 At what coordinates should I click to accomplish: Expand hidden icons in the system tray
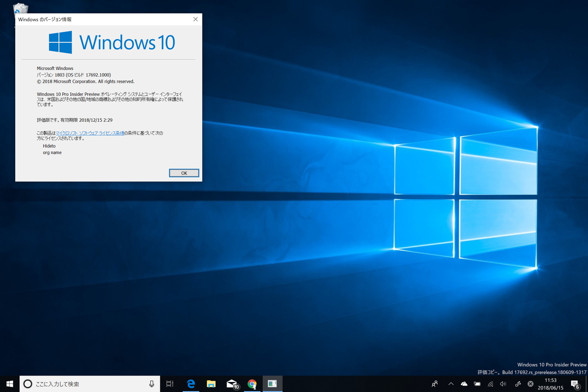click(x=451, y=384)
